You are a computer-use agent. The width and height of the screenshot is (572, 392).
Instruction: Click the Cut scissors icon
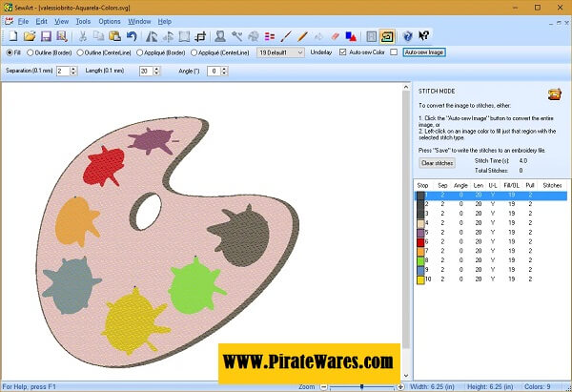pos(81,35)
